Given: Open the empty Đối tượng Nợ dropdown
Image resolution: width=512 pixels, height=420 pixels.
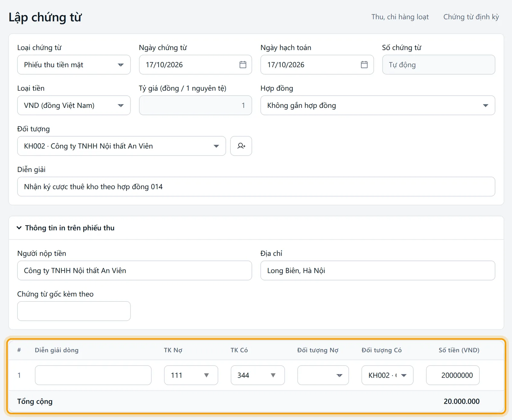Looking at the screenshot, I should click(323, 375).
